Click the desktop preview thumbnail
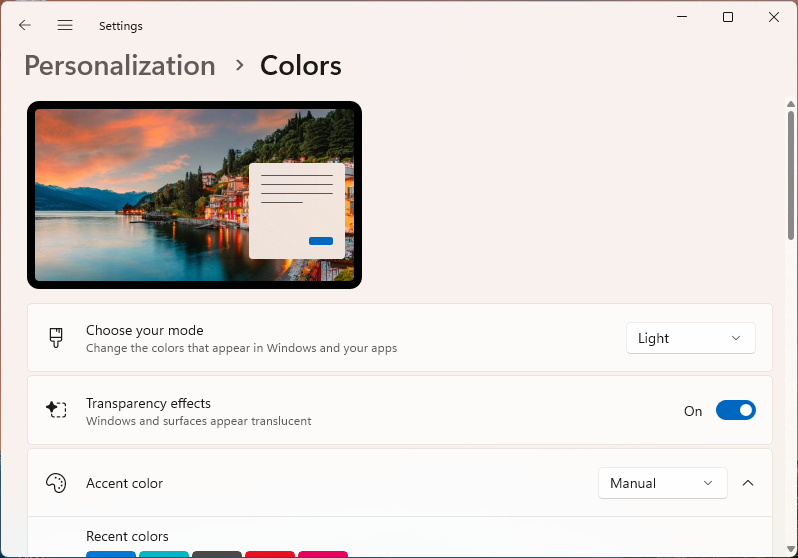The image size is (798, 558). pos(194,195)
